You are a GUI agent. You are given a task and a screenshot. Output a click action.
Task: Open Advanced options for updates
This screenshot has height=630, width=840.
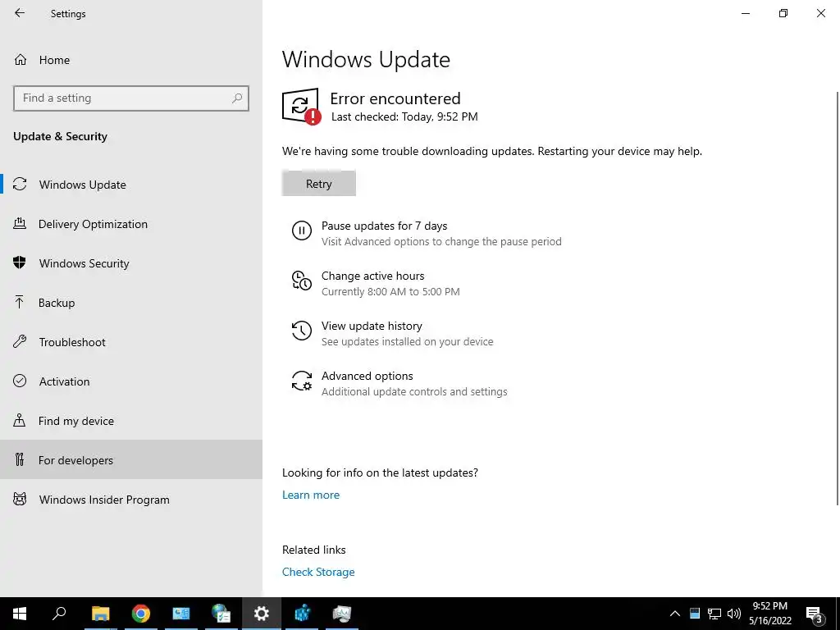pos(399,383)
